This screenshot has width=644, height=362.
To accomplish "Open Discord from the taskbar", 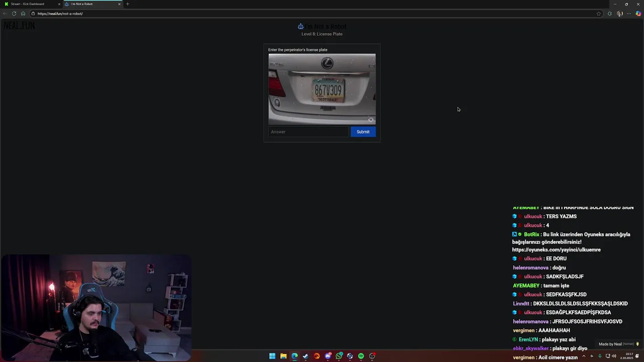I will (x=328, y=356).
